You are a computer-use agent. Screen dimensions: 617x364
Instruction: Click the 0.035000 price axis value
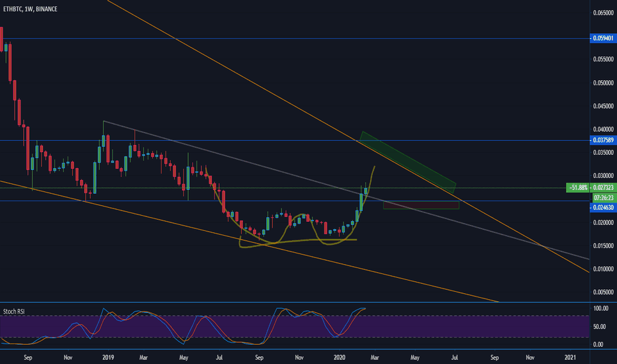[x=603, y=152]
